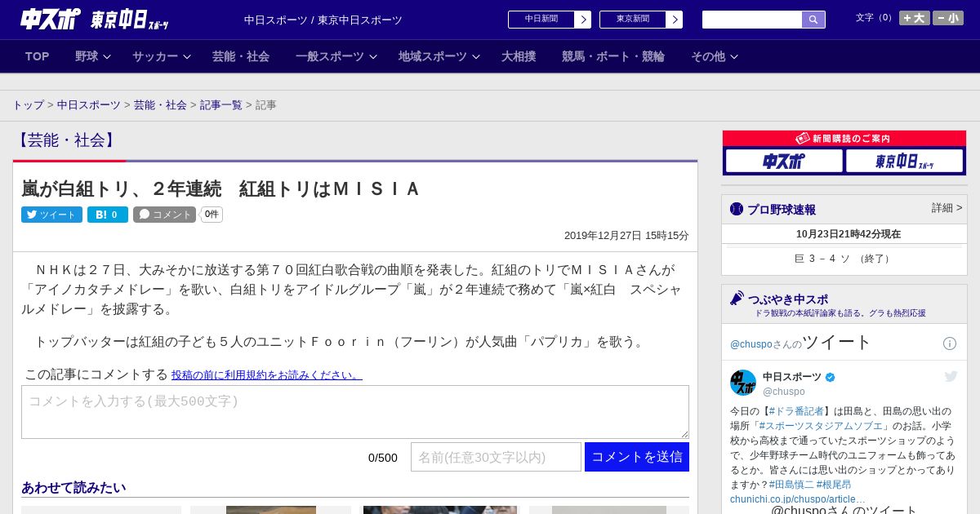Screen dimensions: 980x514
Task: Click the 【芸能・社会】 section heading
Action: [66, 140]
